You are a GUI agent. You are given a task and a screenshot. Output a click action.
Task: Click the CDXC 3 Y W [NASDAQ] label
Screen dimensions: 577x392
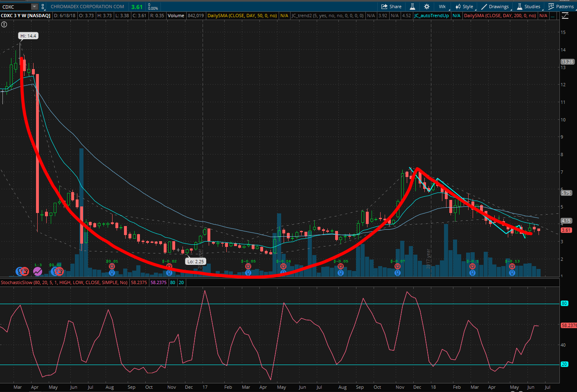coord(26,16)
